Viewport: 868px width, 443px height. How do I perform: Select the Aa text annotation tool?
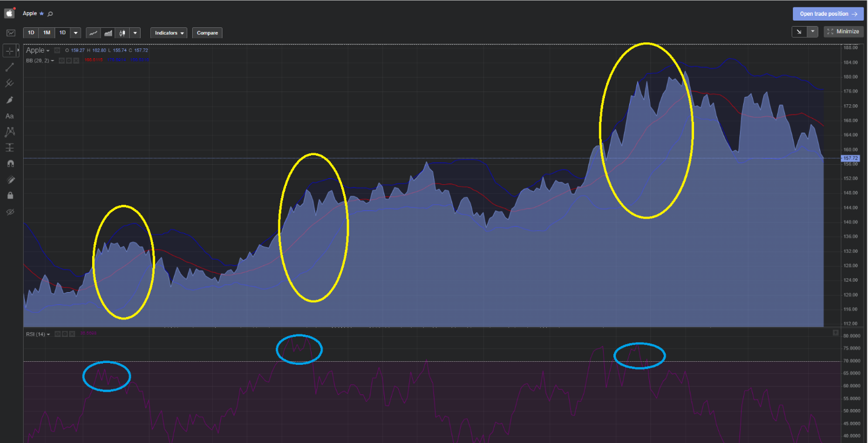coord(10,116)
